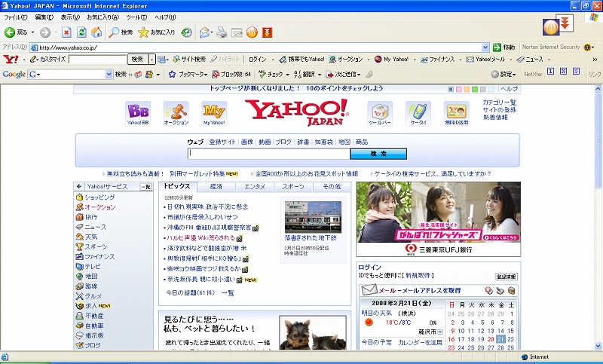603x364 pixels.
Task: Click 21 in the March calendar
Action: [500, 339]
